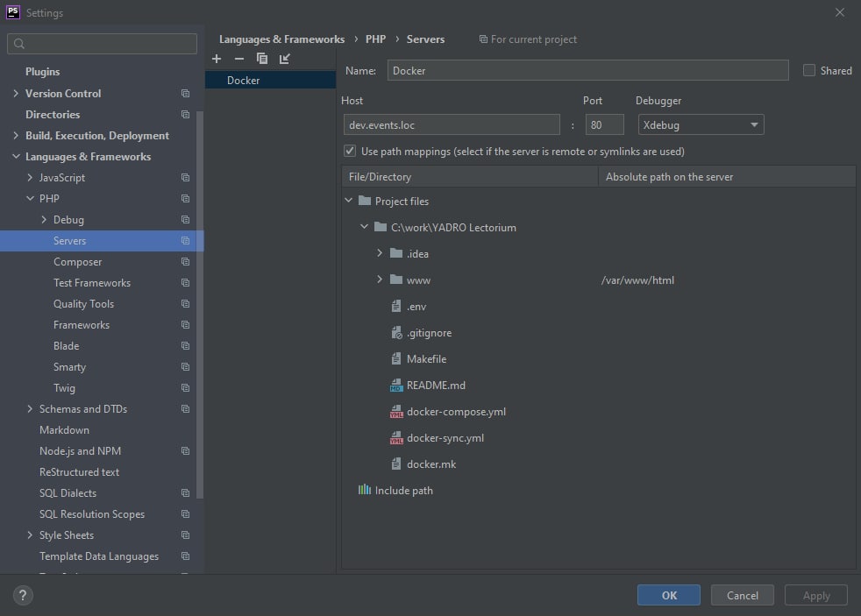The image size is (861, 616).
Task: Click the settings tree vertical scrollbar
Action: click(x=200, y=304)
